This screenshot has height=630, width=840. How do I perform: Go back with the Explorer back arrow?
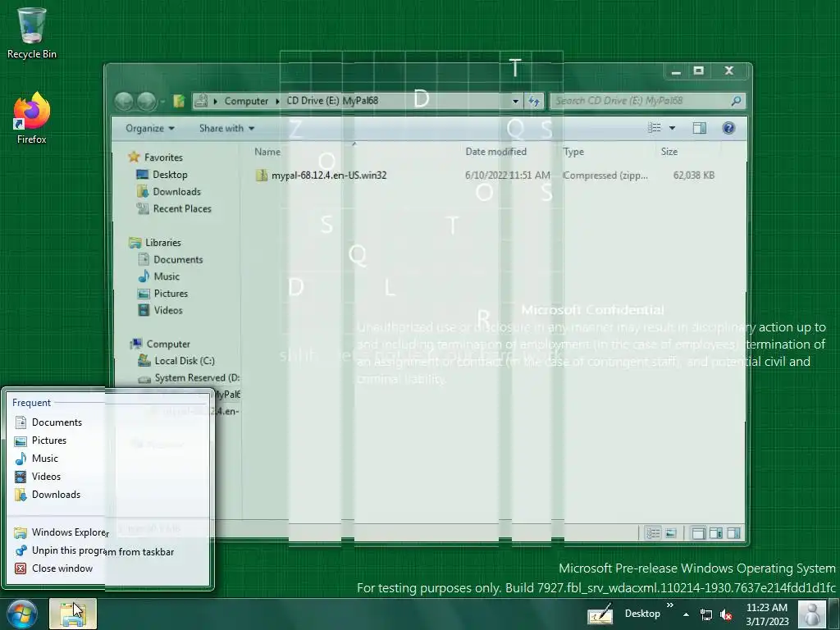coord(125,101)
